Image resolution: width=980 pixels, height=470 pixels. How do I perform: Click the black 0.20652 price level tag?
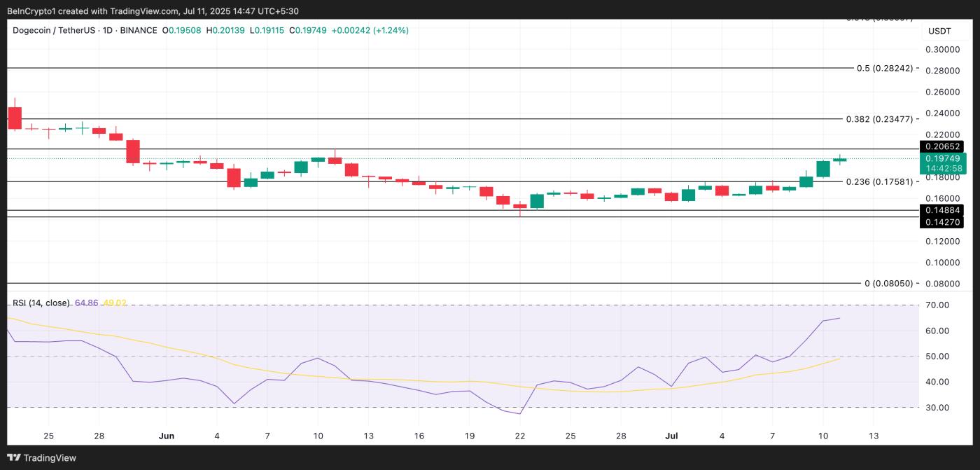(x=941, y=147)
